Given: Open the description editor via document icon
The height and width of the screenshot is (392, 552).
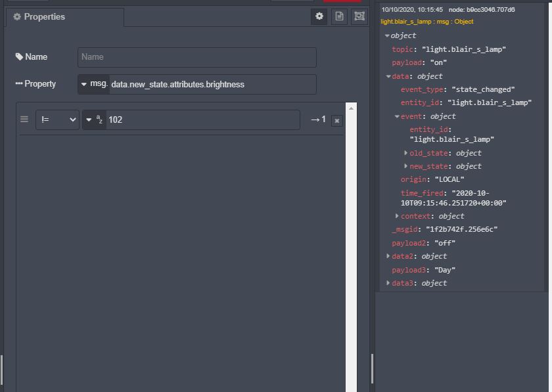Looking at the screenshot, I should 339,16.
